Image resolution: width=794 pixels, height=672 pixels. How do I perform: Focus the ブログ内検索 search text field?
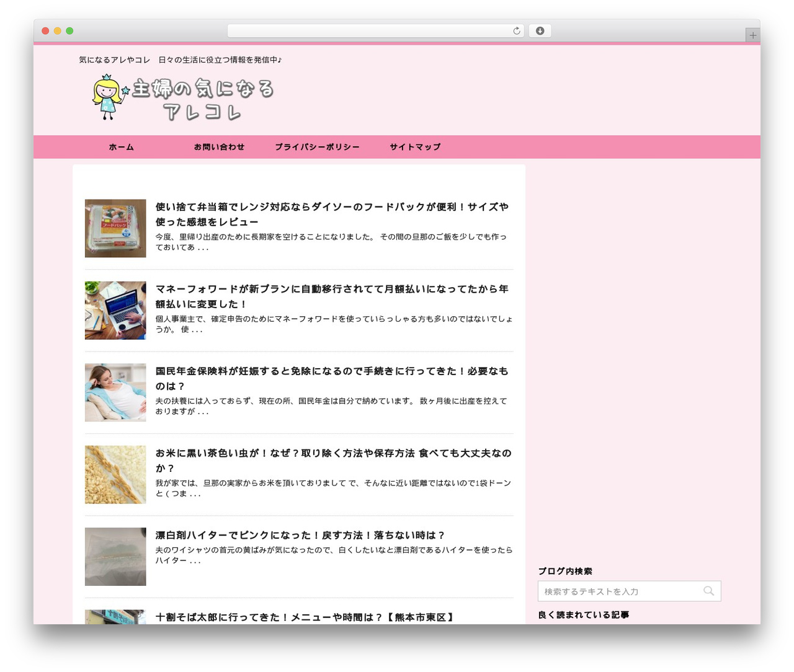pyautogui.click(x=629, y=591)
